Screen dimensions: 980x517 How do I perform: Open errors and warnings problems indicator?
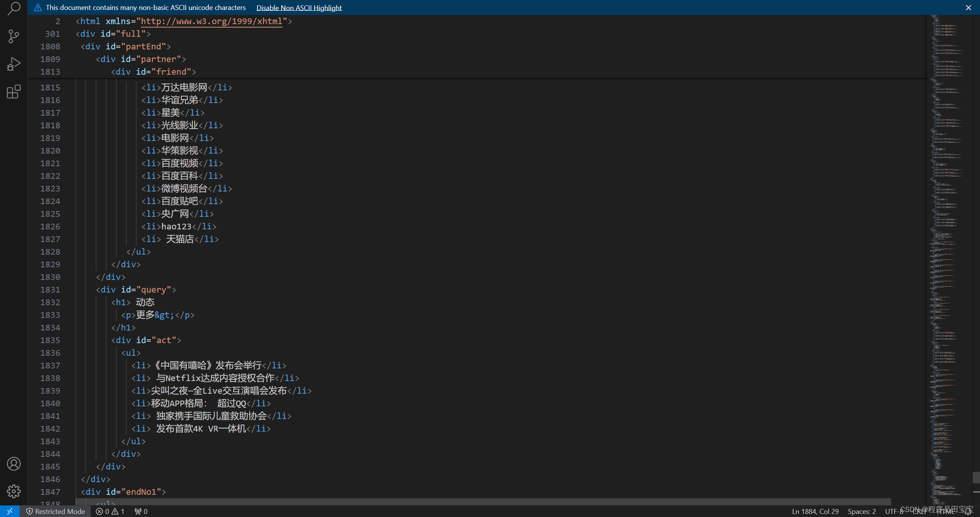110,511
